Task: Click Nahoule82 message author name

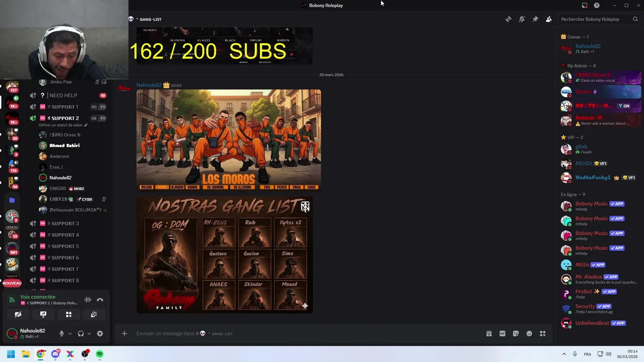Action: [x=149, y=85]
